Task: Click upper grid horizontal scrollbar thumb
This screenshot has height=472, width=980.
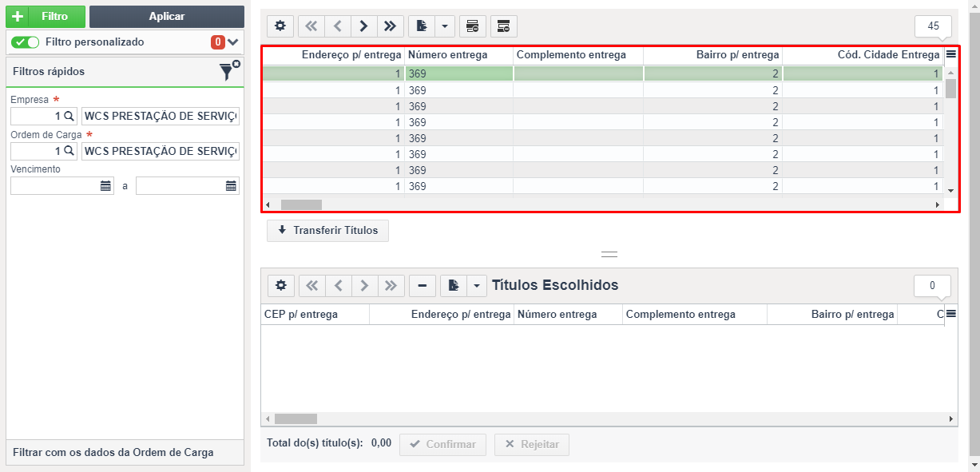Action: (x=301, y=204)
